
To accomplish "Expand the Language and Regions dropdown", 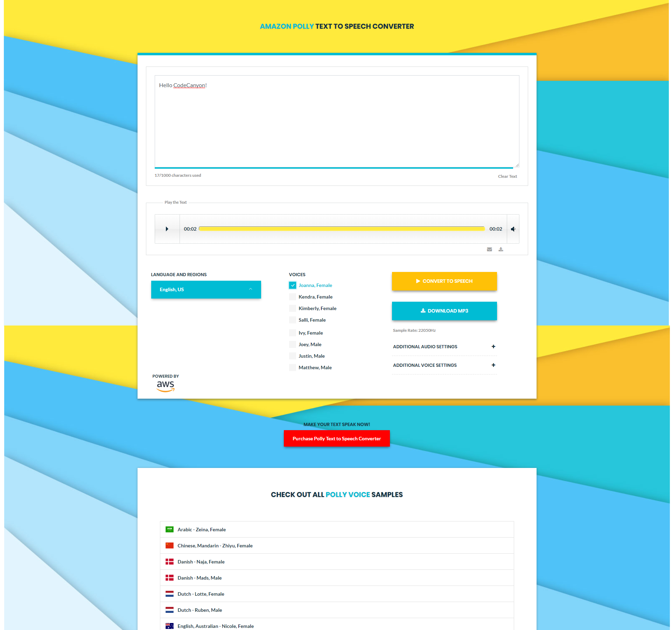I will pos(206,289).
